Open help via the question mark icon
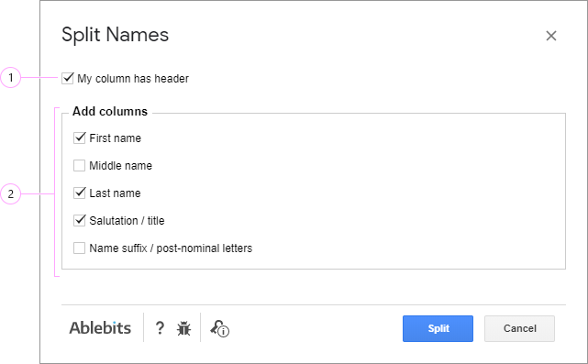Viewport: 588px width, 364px height. (x=160, y=328)
